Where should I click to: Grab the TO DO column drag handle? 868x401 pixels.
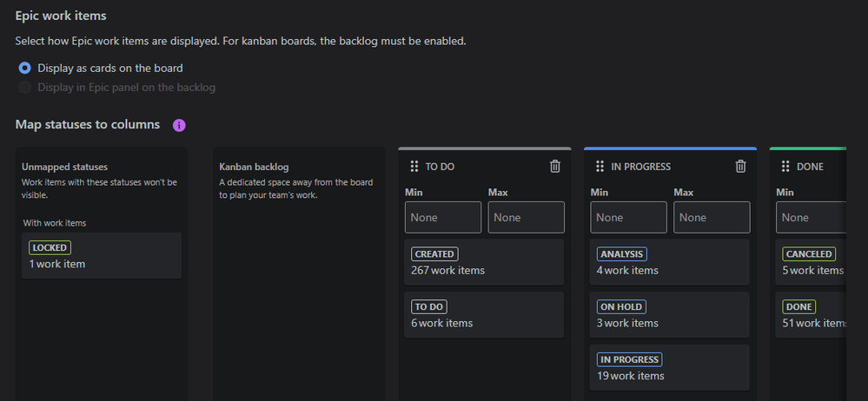[414, 167]
